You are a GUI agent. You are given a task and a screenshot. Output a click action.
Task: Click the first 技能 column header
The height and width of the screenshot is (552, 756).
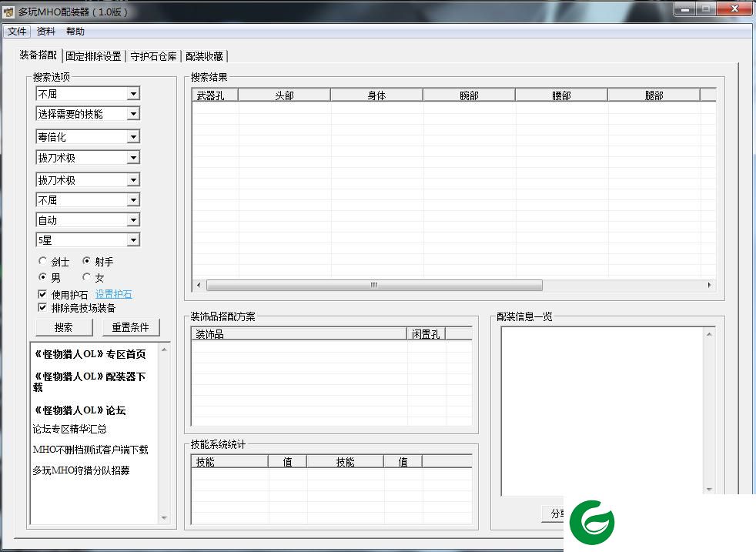229,461
